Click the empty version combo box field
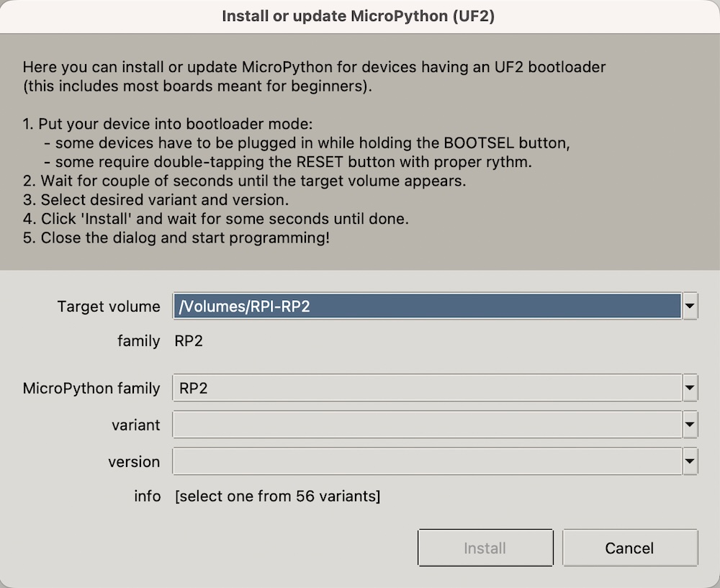Image resolution: width=720 pixels, height=588 pixels. [426, 462]
